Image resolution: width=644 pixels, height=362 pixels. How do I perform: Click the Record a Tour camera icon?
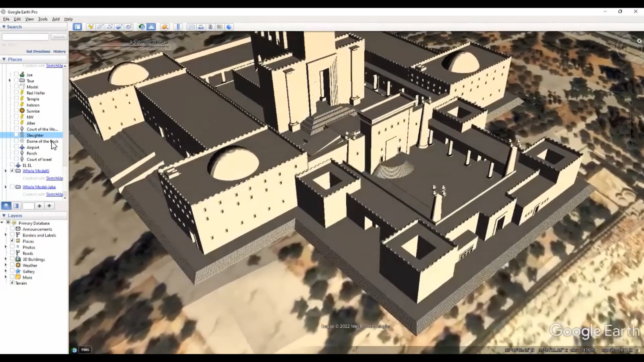129,27
